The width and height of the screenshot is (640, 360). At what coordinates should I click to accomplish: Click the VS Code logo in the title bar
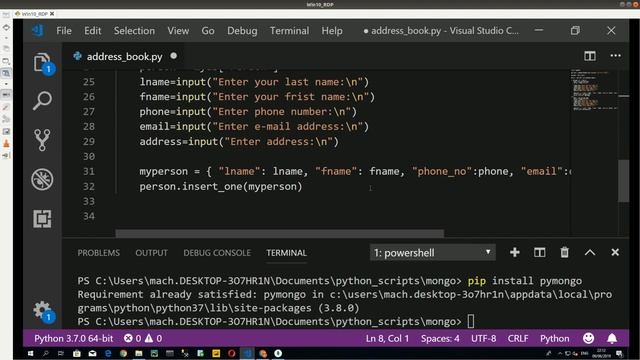click(38, 30)
